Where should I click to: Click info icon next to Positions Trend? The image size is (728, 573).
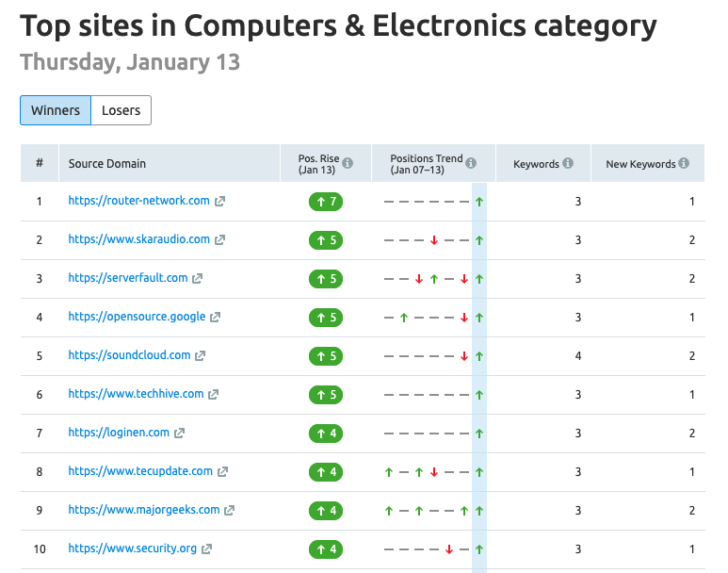click(471, 163)
